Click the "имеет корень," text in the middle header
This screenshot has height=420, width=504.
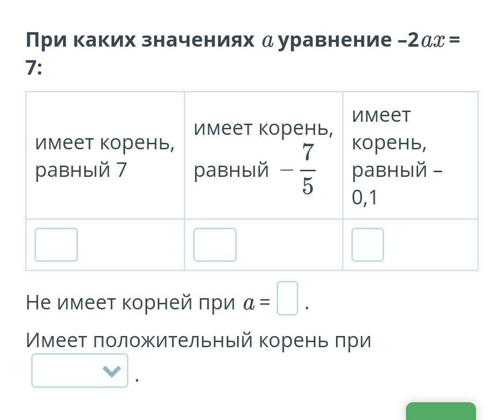(x=264, y=128)
